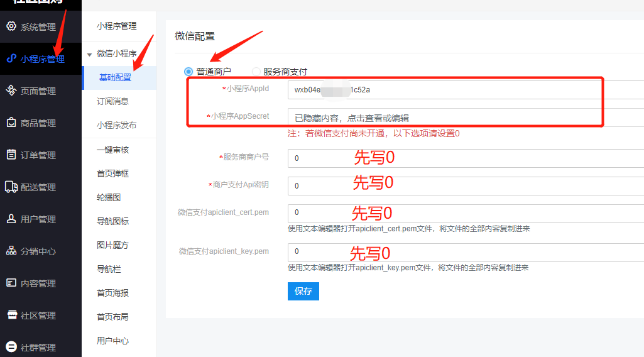The image size is (644, 357).
Task: Click the 订单管理 clipboard icon
Action: coord(11,155)
